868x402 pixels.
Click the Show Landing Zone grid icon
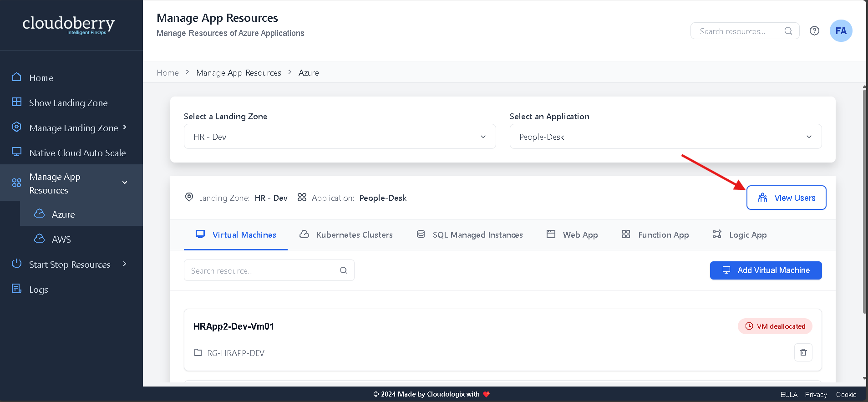(x=17, y=102)
